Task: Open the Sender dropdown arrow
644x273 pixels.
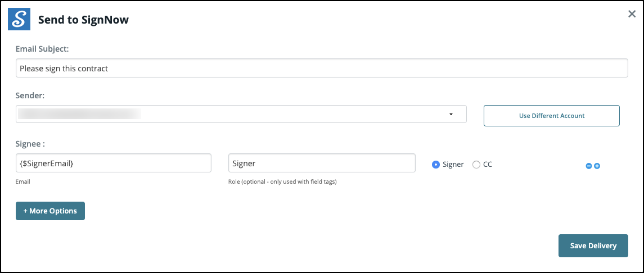Action: (x=451, y=115)
